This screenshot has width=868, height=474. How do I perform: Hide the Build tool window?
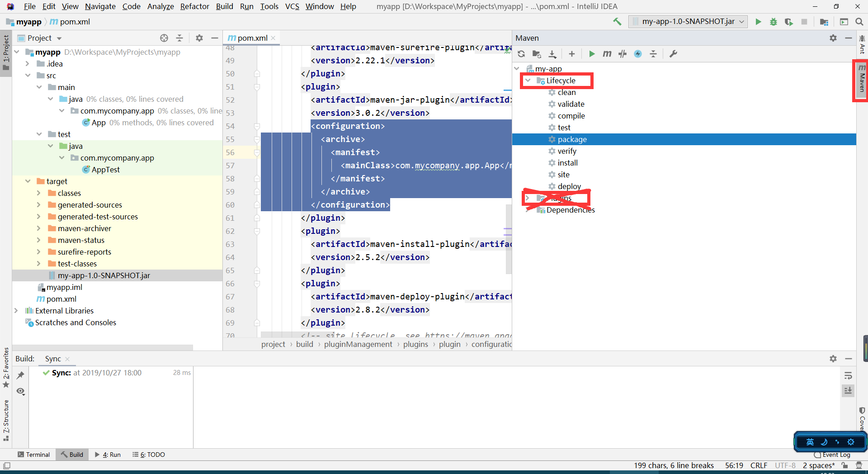coord(849,359)
